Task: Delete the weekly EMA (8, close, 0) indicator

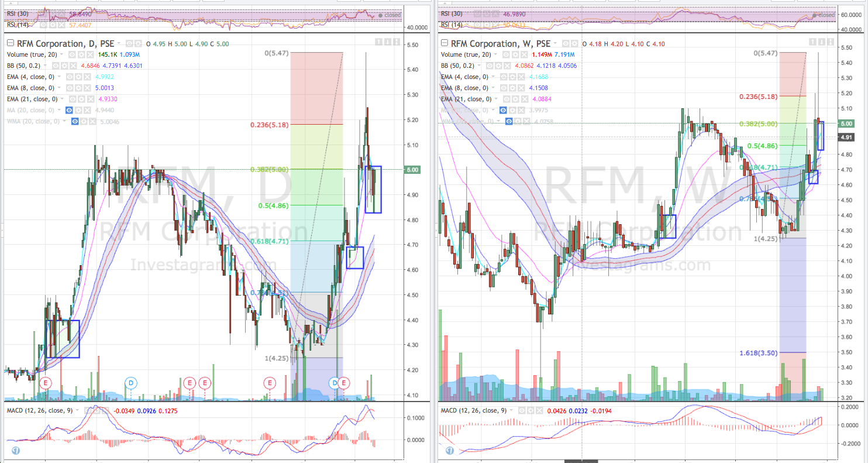Action: pyautogui.click(x=521, y=88)
